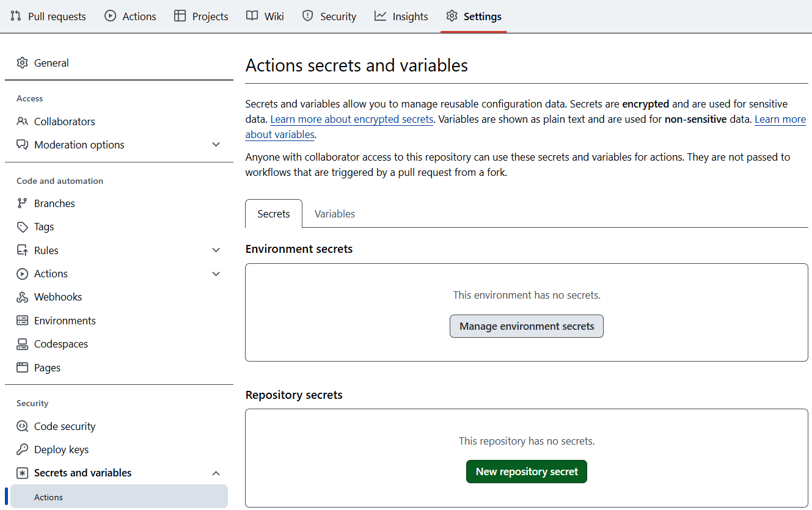Open Codespaces settings label

(x=61, y=344)
